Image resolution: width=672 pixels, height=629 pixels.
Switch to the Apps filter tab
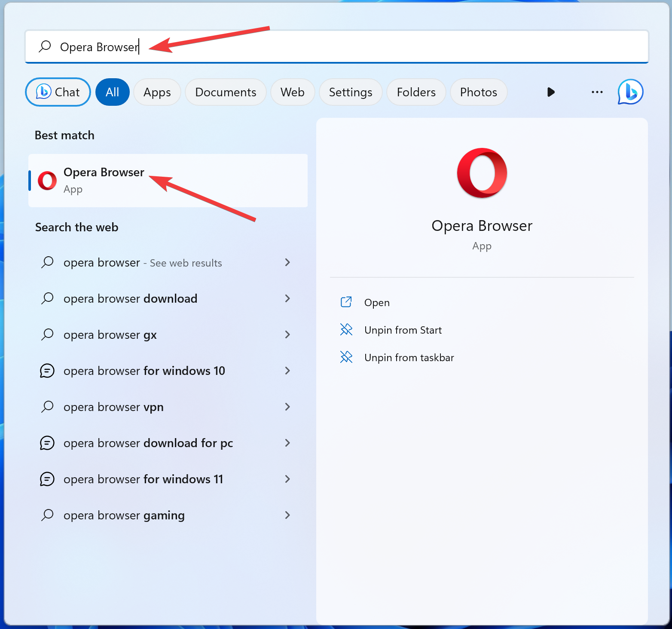pos(157,92)
